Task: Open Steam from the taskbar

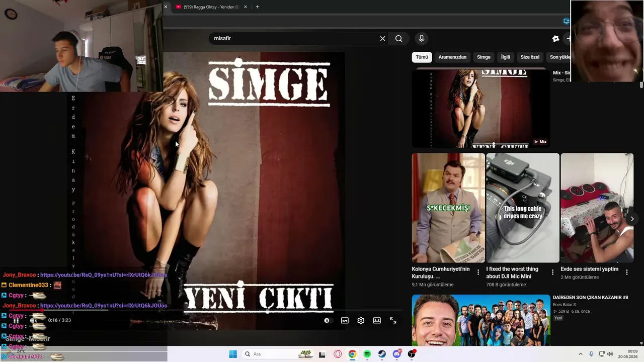Action: tap(382, 354)
